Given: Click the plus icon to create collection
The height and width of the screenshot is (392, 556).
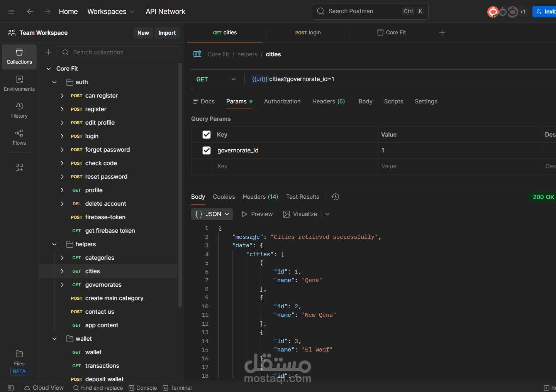Looking at the screenshot, I should pos(49,52).
